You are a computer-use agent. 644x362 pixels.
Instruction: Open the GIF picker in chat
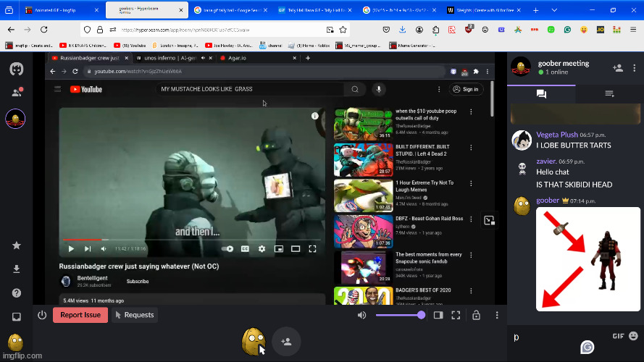pyautogui.click(x=618, y=336)
